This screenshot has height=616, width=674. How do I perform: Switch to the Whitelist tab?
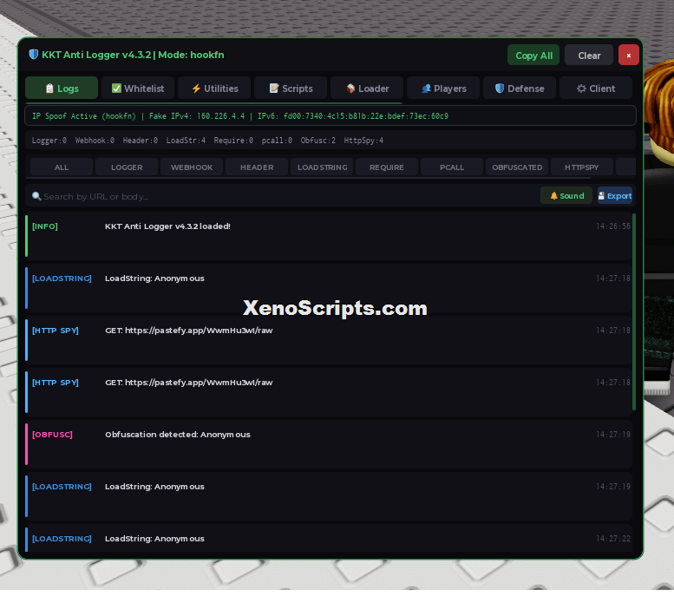click(x=138, y=88)
